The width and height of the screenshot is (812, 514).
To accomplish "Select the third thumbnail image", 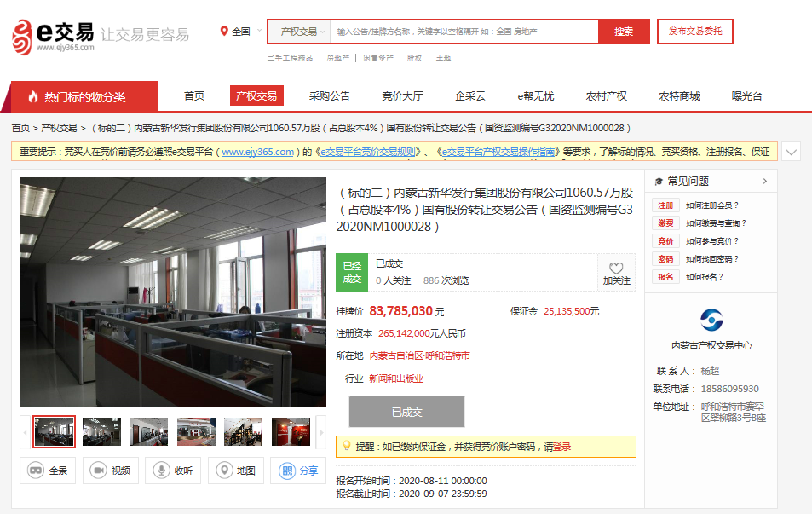I will pyautogui.click(x=148, y=431).
